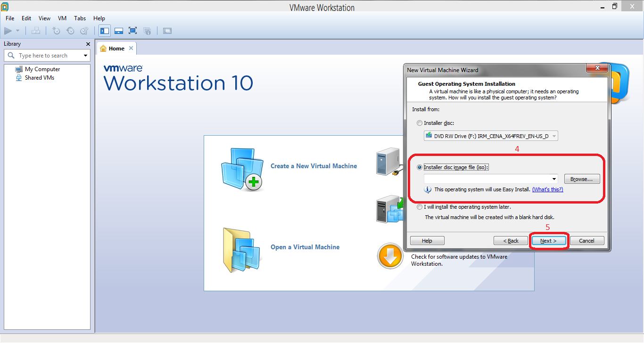
Task: Minimize the VMware Workstation window
Action: click(x=602, y=7)
